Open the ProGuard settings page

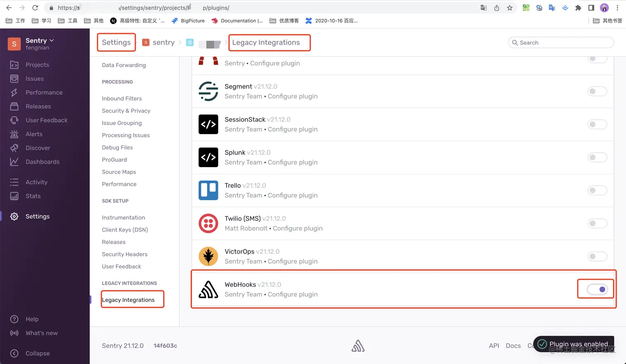pos(114,160)
